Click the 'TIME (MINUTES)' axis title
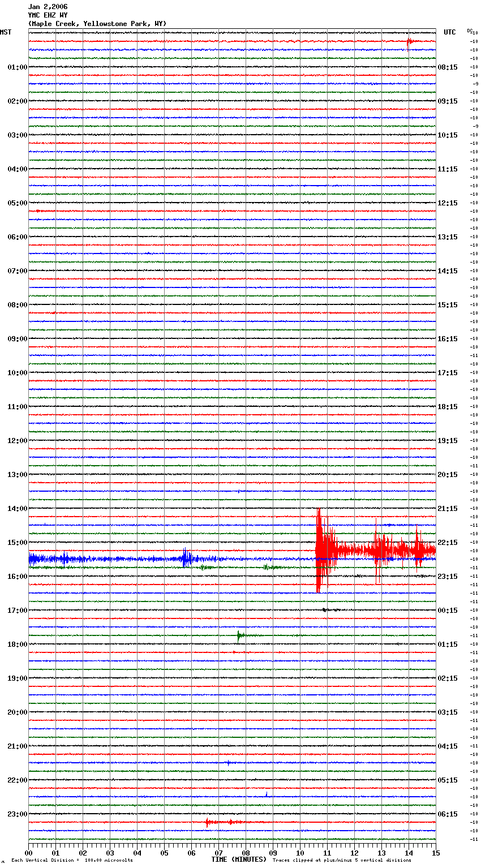The height and width of the screenshot is (868, 481). pos(239,860)
